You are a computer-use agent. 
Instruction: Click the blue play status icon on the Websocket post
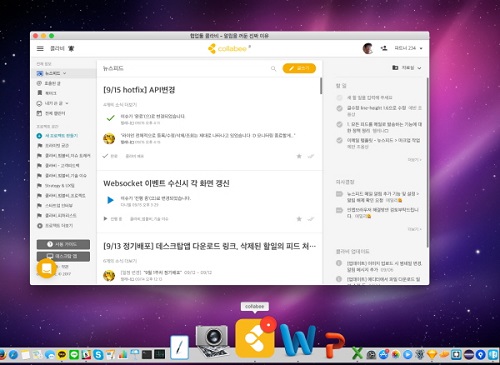tap(110, 200)
